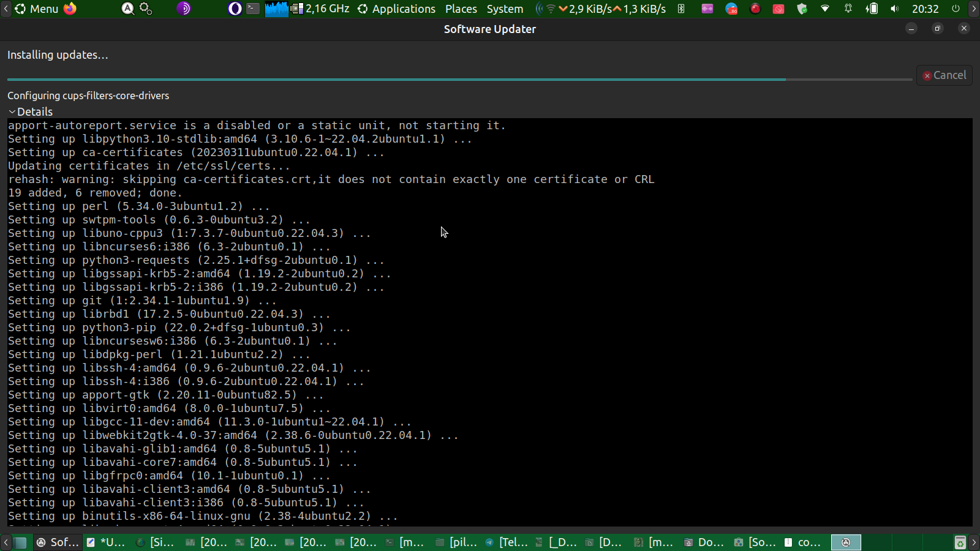Viewport: 980px width, 551px height.
Task: Open the System menu
Action: click(505, 9)
